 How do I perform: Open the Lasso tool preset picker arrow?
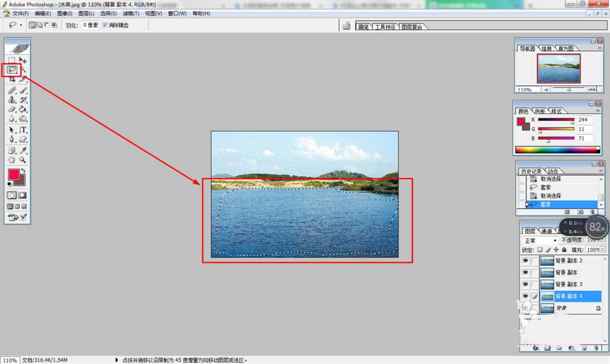pos(21,25)
